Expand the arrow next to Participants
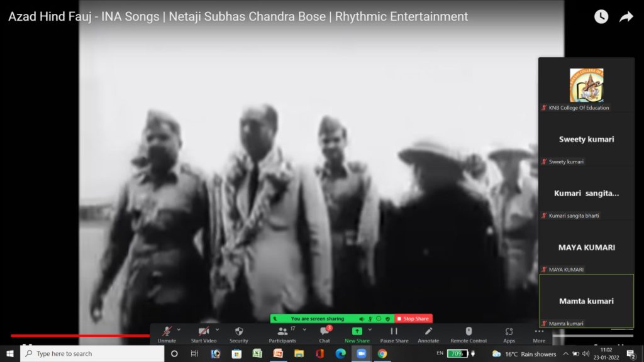Screen dimensions: 644x362 [x=304, y=329]
